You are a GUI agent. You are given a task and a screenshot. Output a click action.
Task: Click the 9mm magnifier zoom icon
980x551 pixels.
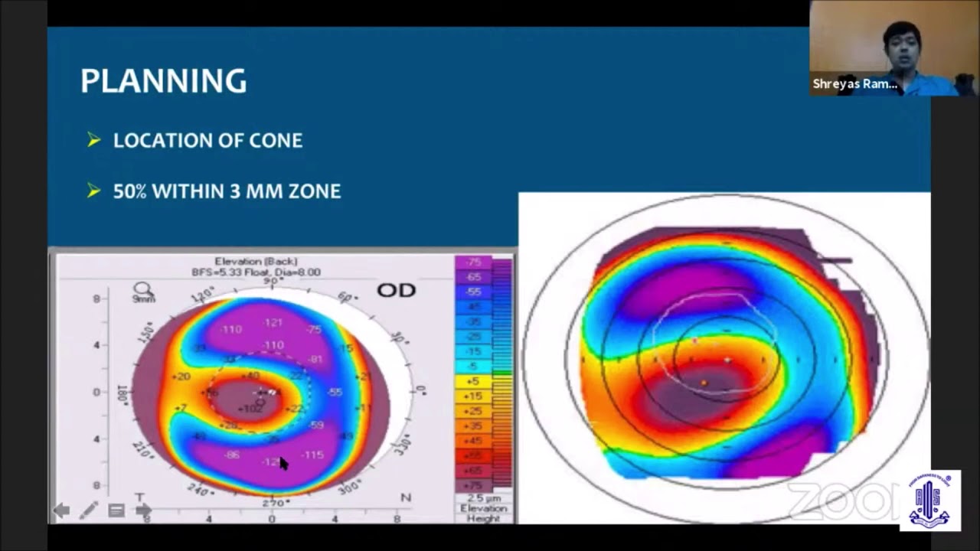click(x=143, y=292)
